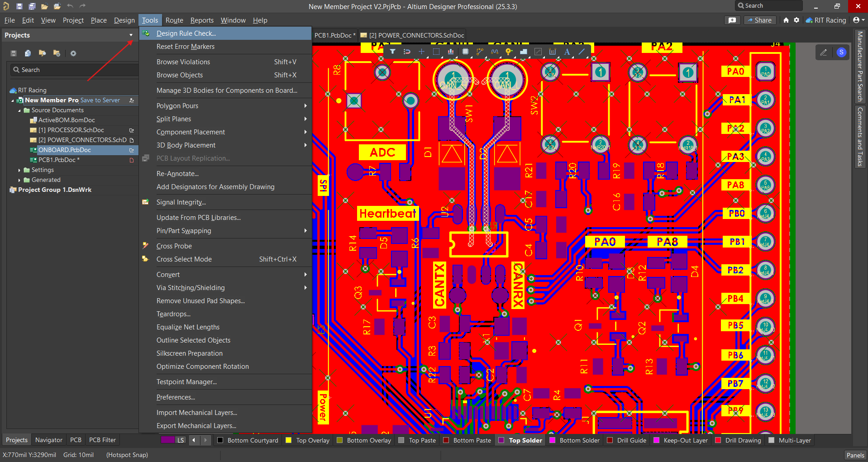
Task: Click the comment notification icon
Action: [x=732, y=20]
